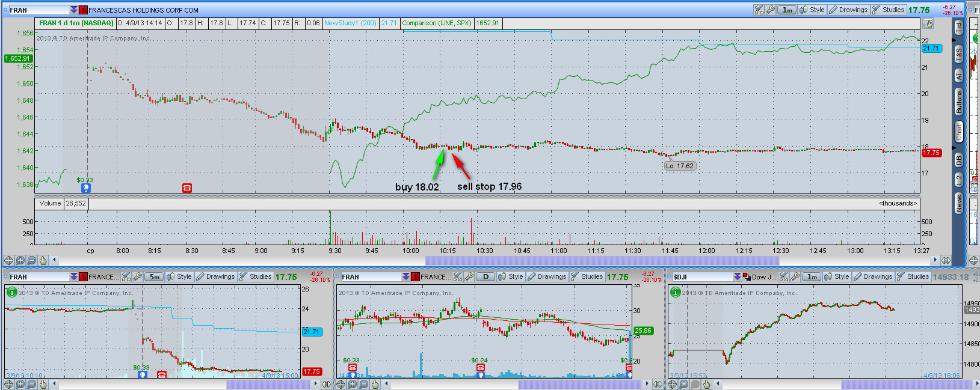Image resolution: width=980 pixels, height=390 pixels.
Task: Open wrench settings in the $DJI chart
Action: 795,276
